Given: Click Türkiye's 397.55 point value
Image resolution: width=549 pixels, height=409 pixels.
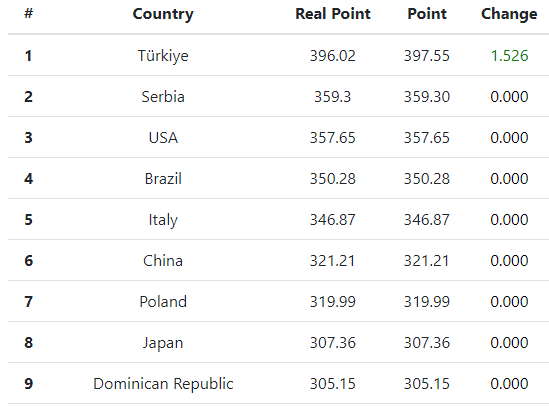Looking at the screenshot, I should pos(427,56).
